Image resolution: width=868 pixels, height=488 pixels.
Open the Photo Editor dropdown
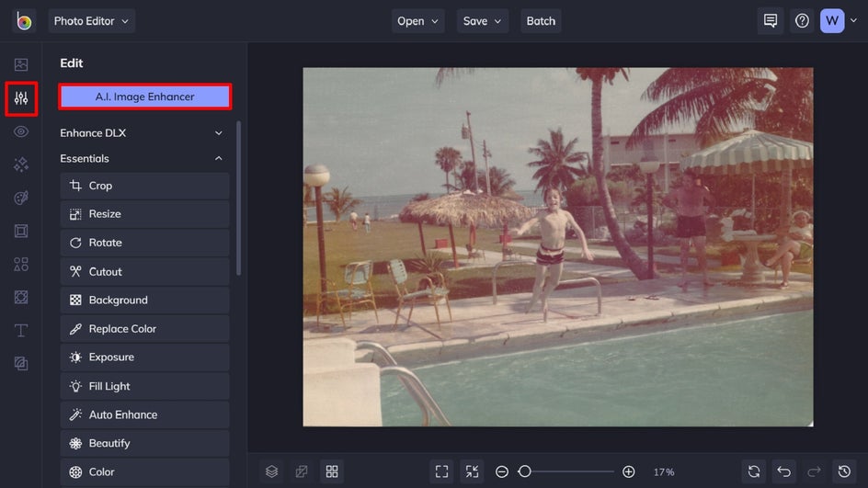(91, 21)
